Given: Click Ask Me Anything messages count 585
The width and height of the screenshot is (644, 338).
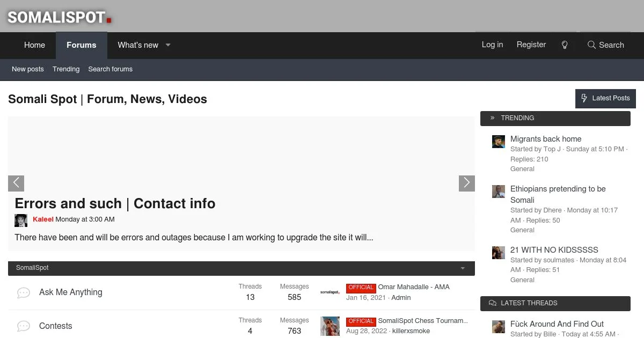Looking at the screenshot, I should pyautogui.click(x=295, y=297).
